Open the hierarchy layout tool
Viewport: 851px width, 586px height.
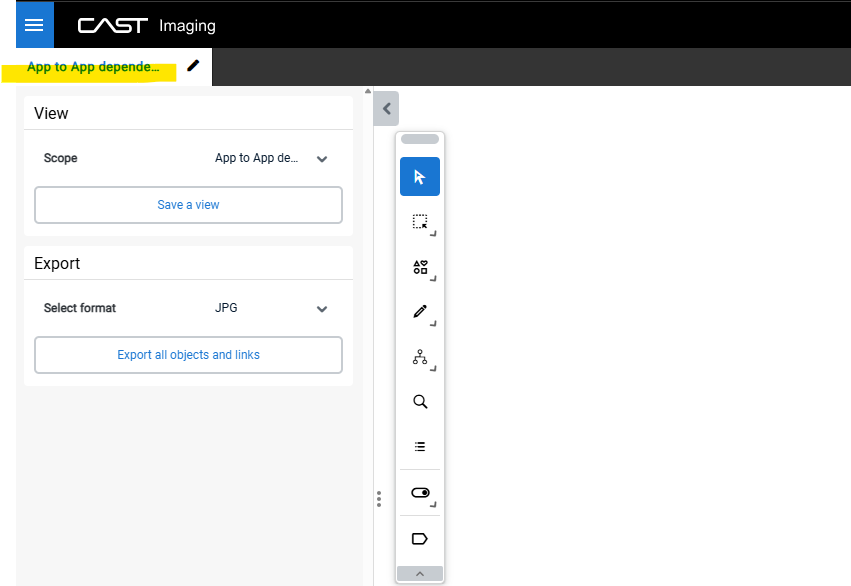click(420, 357)
